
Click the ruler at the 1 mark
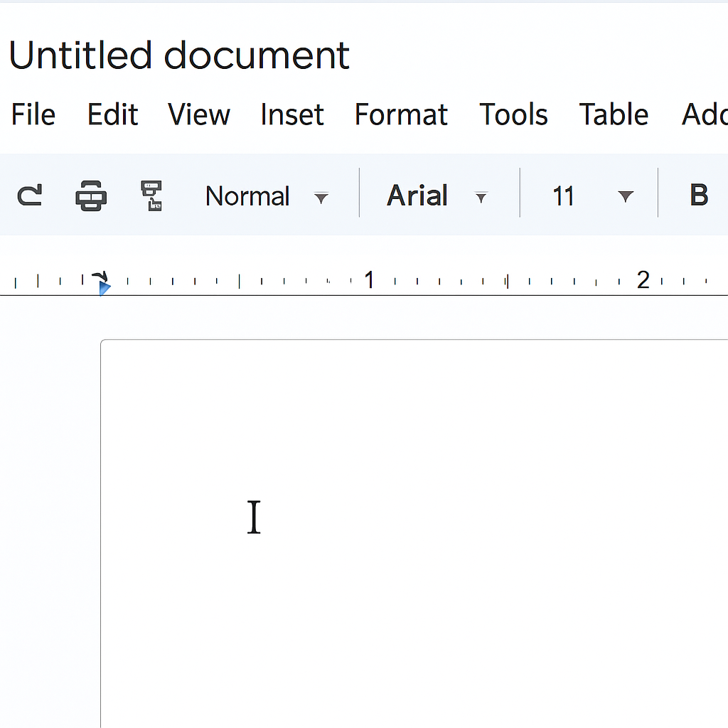coord(369,280)
